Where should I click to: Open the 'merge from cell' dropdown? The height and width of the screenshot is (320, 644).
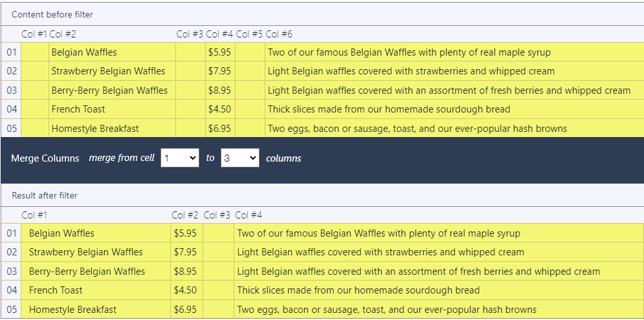(x=179, y=158)
